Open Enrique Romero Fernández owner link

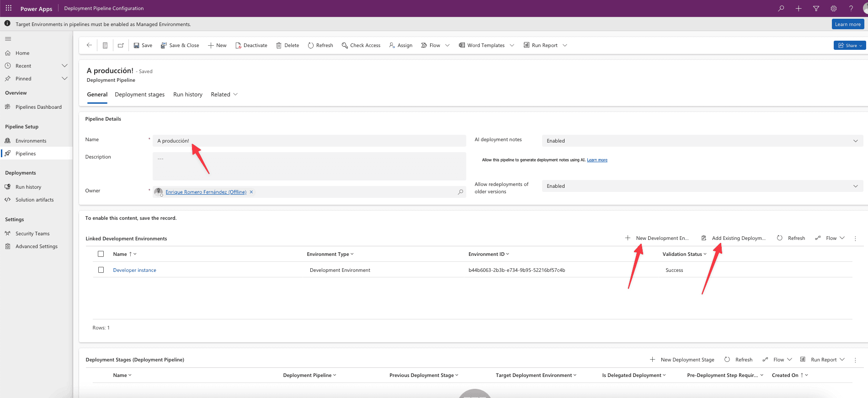pos(206,192)
